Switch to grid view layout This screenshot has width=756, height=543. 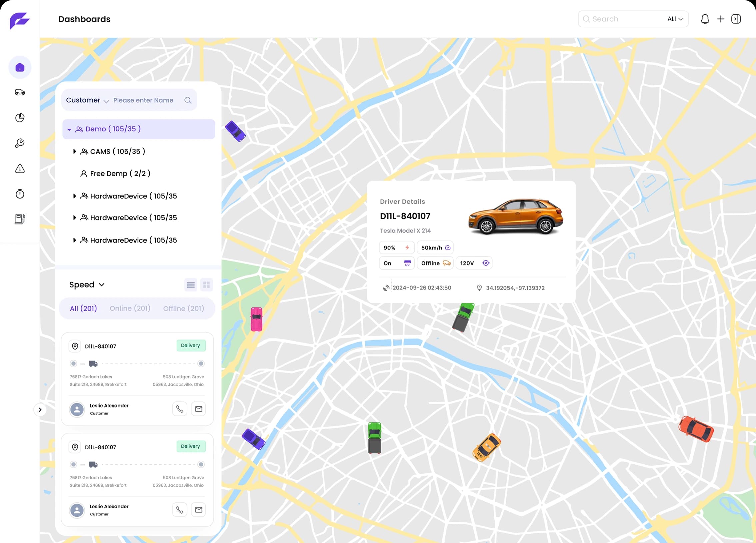tap(206, 285)
